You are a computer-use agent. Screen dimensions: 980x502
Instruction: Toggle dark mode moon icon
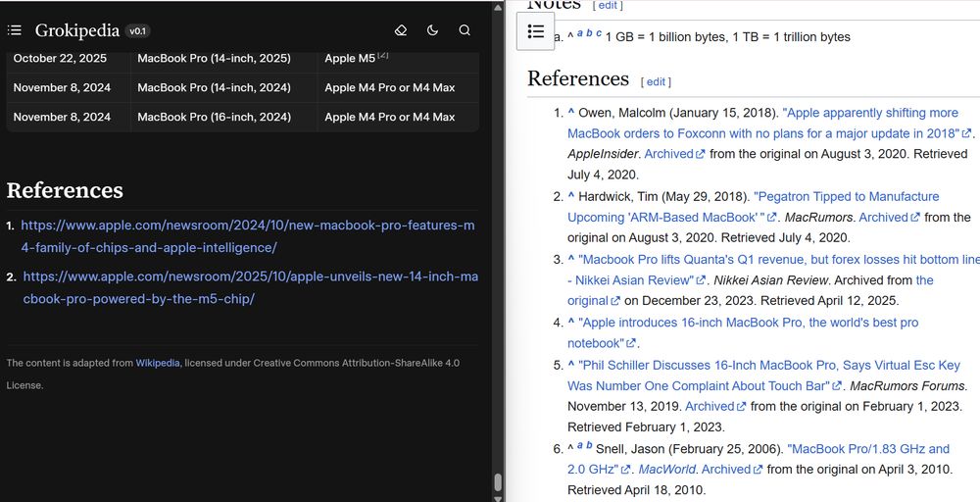click(x=432, y=30)
